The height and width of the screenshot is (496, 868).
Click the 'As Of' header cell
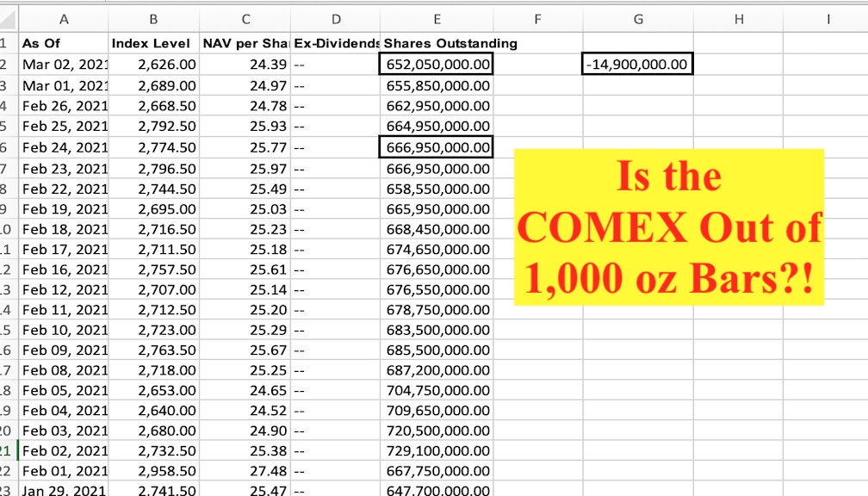click(x=64, y=43)
